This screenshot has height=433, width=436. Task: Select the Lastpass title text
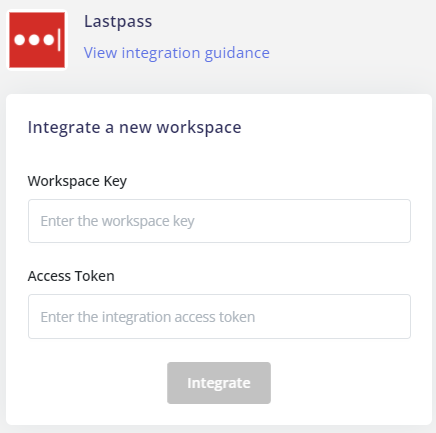tap(118, 22)
